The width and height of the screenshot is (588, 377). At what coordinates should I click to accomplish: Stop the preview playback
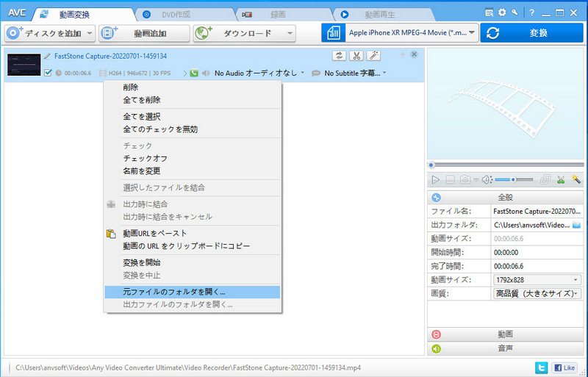(x=451, y=180)
